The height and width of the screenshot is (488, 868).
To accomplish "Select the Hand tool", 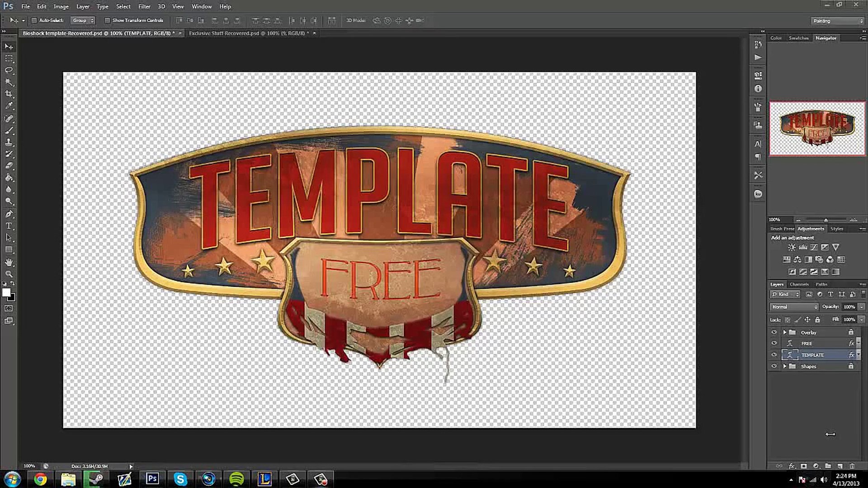I will click(9, 262).
